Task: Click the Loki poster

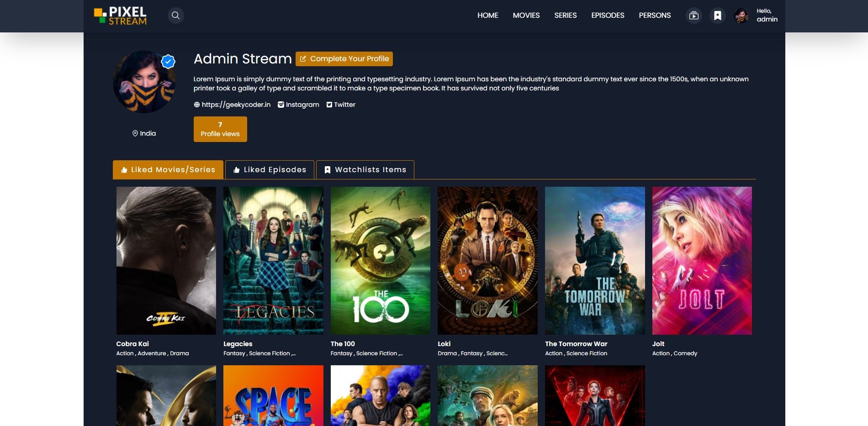Action: tap(487, 261)
